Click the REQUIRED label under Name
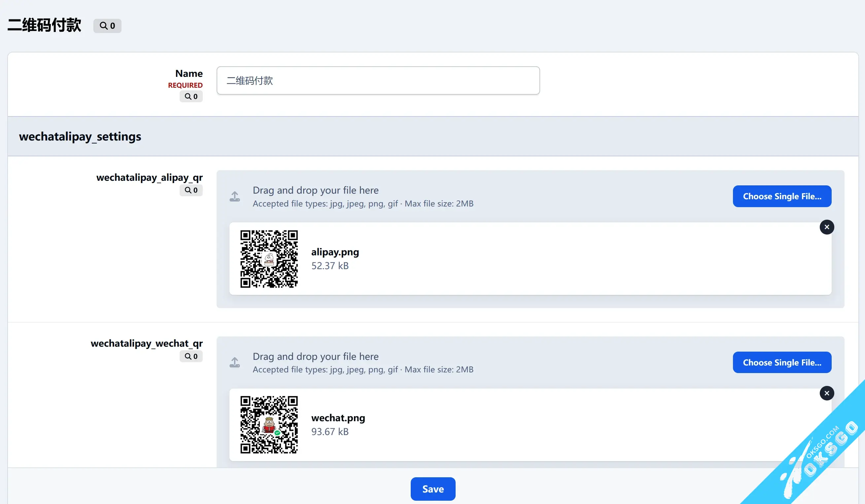The width and height of the screenshot is (865, 504). coord(185,85)
